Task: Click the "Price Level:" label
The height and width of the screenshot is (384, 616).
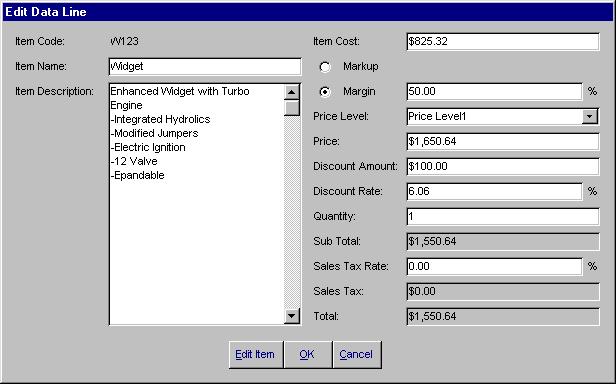Action: (x=341, y=116)
